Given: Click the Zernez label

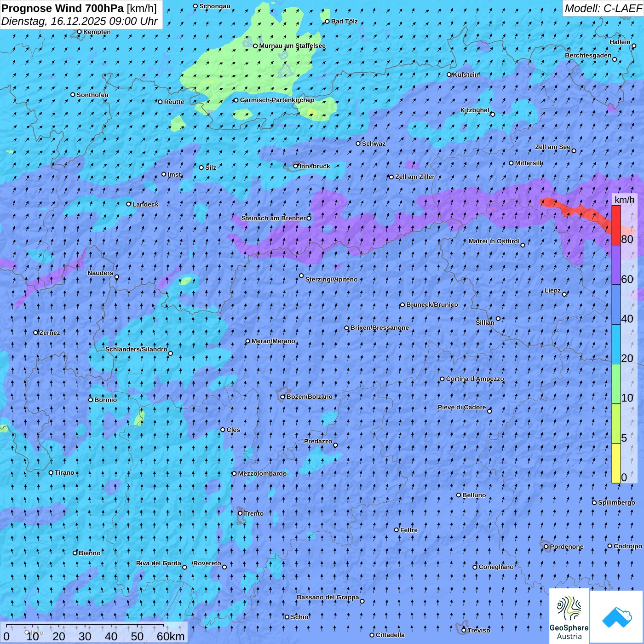Looking at the screenshot, I should pyautogui.click(x=50, y=333).
